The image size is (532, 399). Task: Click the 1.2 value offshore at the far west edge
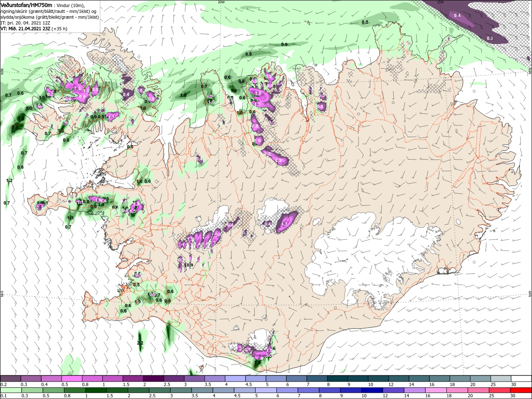pos(10,180)
